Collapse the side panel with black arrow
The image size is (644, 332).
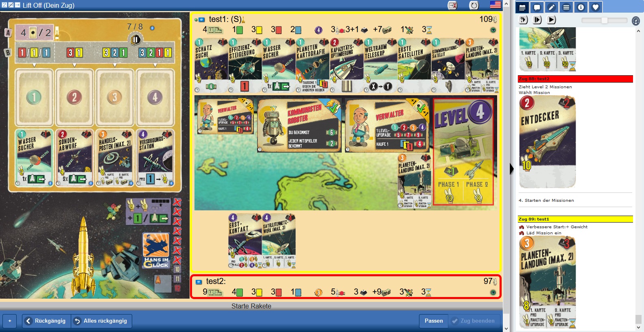click(x=511, y=168)
